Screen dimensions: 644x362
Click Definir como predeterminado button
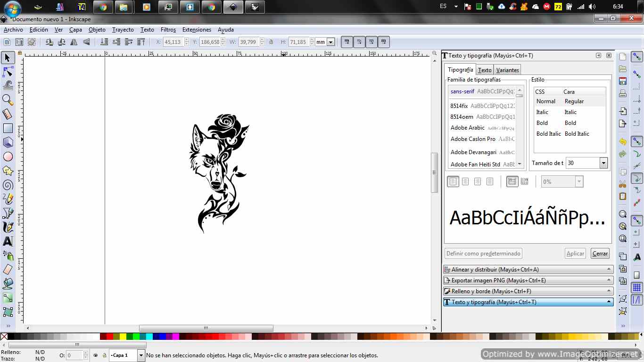(483, 254)
